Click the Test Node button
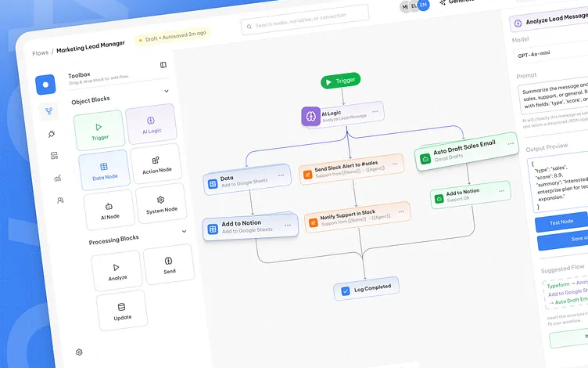588x368 pixels. [x=561, y=222]
